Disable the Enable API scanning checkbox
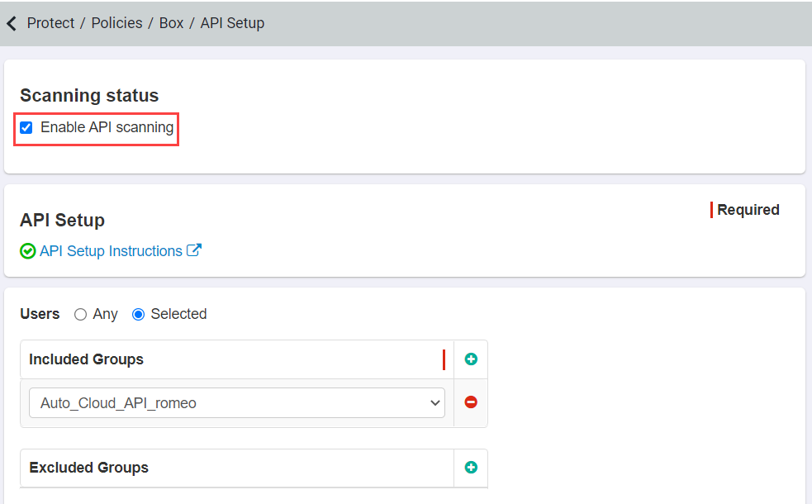The width and height of the screenshot is (812, 504). (26, 127)
